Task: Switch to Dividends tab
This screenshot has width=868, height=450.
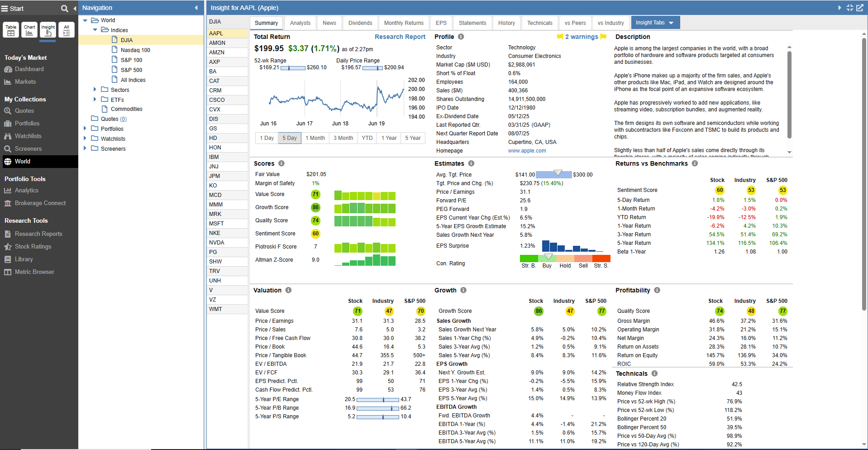Action: [x=360, y=23]
